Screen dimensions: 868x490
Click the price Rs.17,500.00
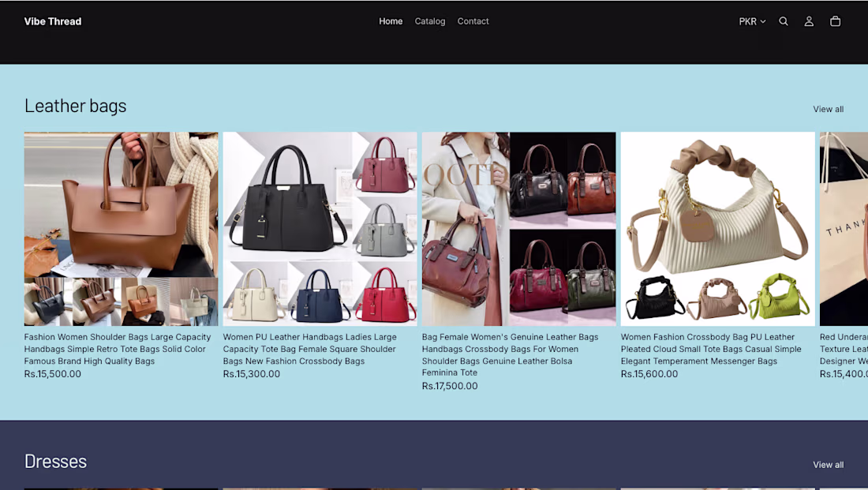pos(450,386)
